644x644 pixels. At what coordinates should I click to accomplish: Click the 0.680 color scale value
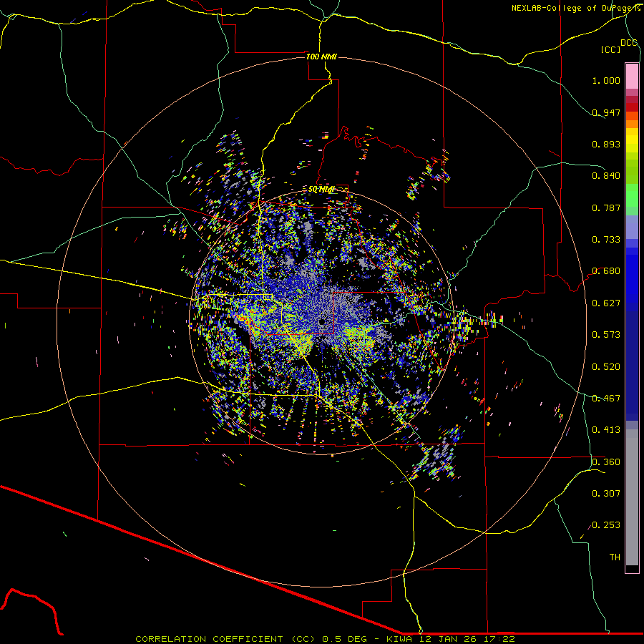click(606, 271)
